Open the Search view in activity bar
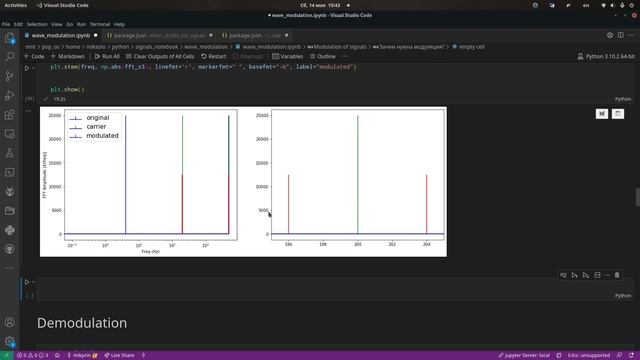The width and height of the screenshot is (640, 360). click(9, 56)
